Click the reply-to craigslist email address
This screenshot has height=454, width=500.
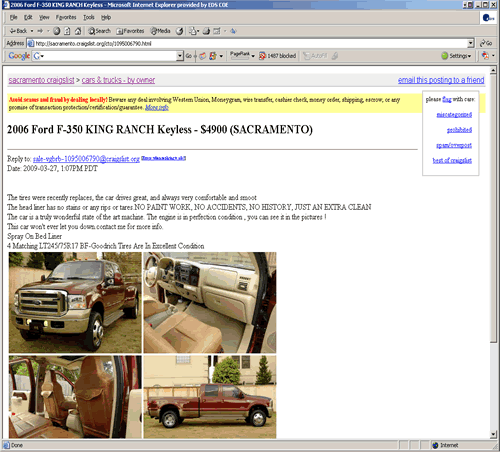(x=86, y=159)
